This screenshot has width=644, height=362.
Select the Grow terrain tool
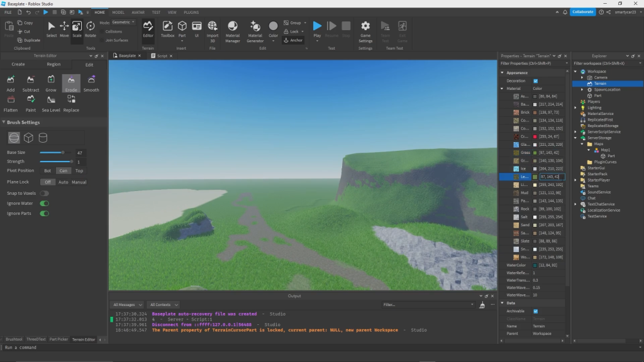[51, 84]
